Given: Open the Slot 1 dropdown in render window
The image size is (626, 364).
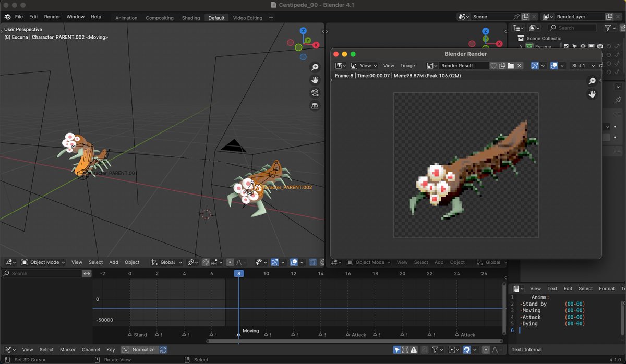Looking at the screenshot, I should (582, 66).
